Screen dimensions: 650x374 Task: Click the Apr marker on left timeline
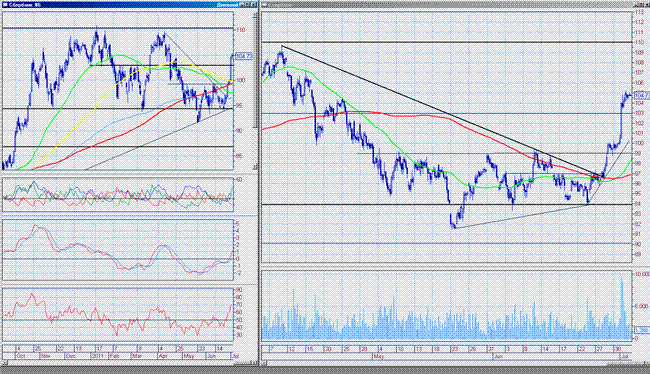pyautogui.click(x=163, y=356)
